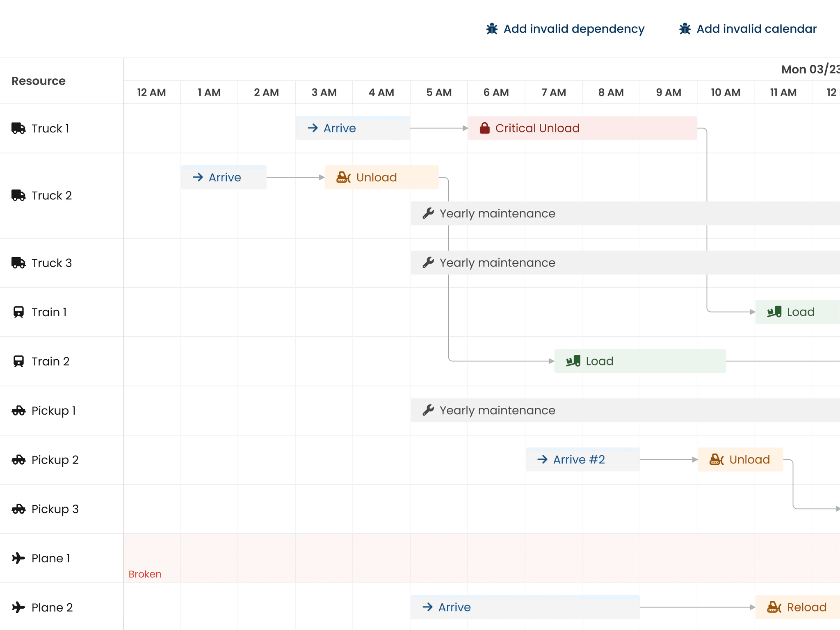Click the wrench icon on Truck 3's Yearly maintenance
Viewport: 840px width, 630px height.
[x=428, y=262]
